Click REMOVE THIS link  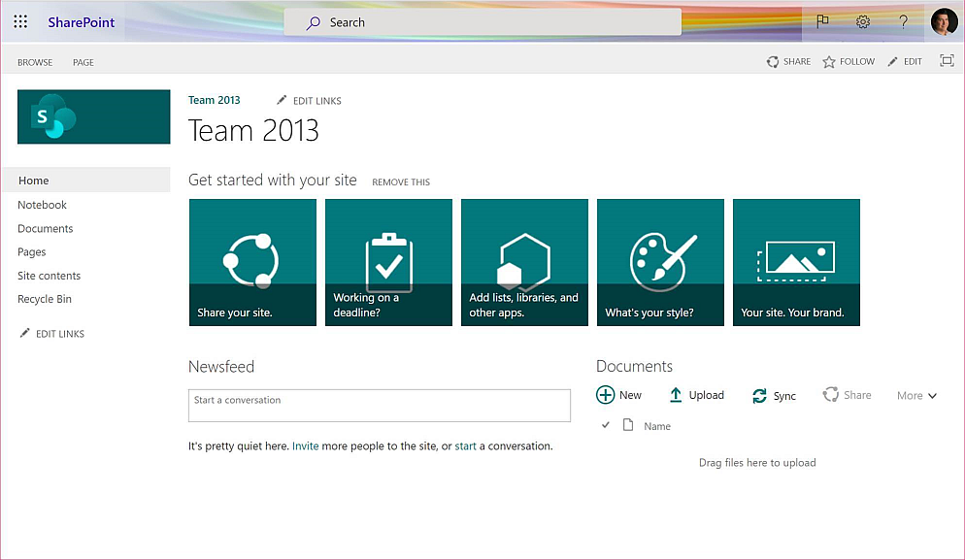point(401,182)
